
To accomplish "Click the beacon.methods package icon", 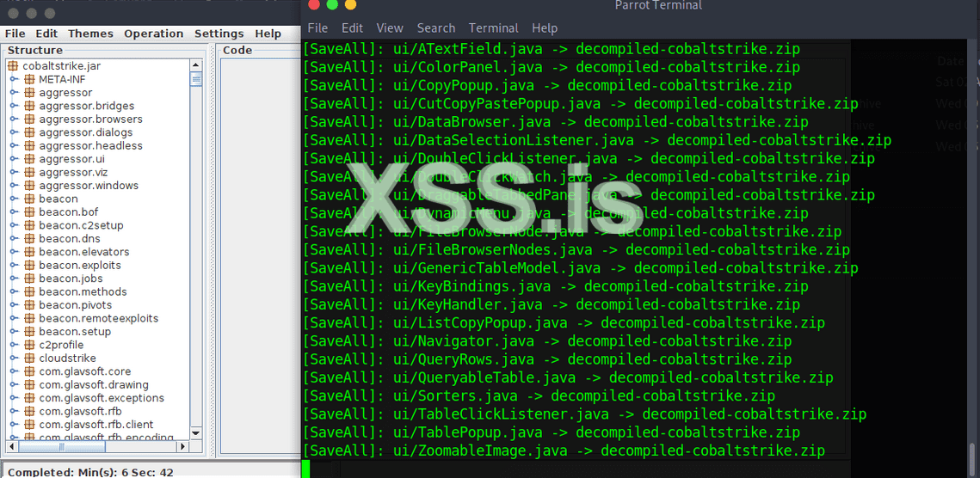I will [28, 291].
